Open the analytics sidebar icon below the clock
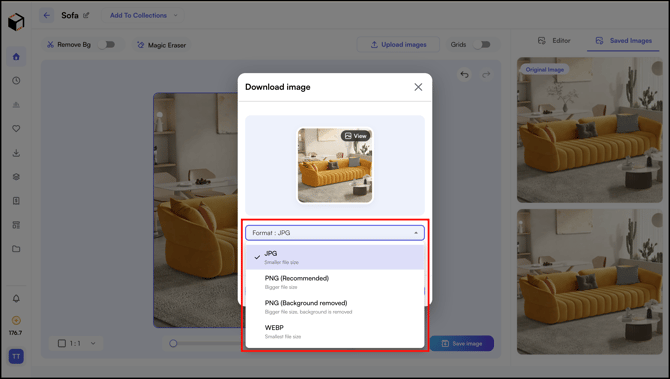Screen dimensions: 670x379 coord(16,105)
